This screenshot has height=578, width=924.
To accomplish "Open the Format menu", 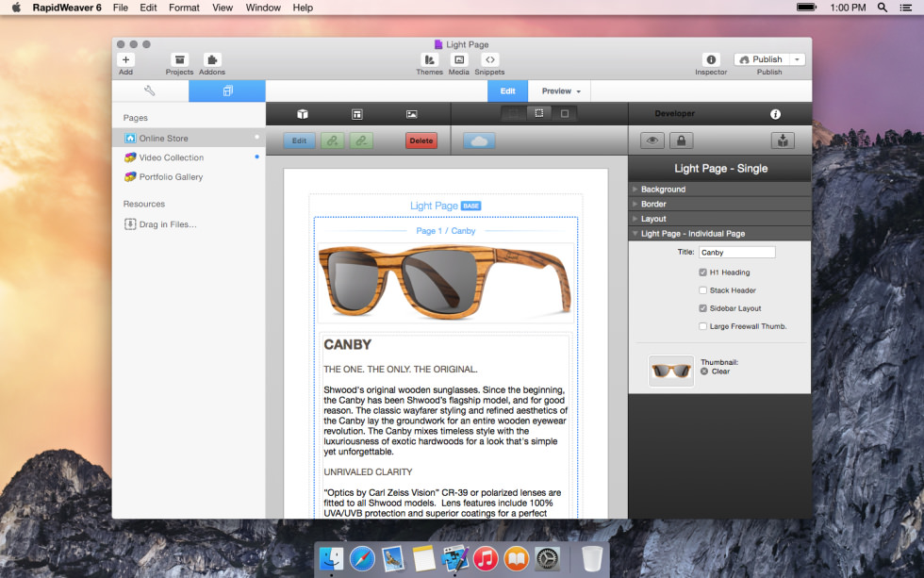I will coord(184,8).
